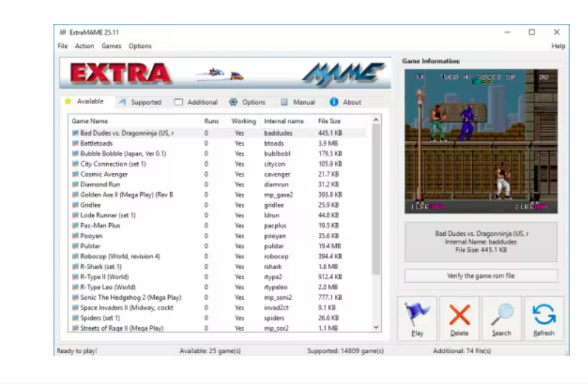Open the Games menu
This screenshot has width=588, height=387.
(111, 46)
